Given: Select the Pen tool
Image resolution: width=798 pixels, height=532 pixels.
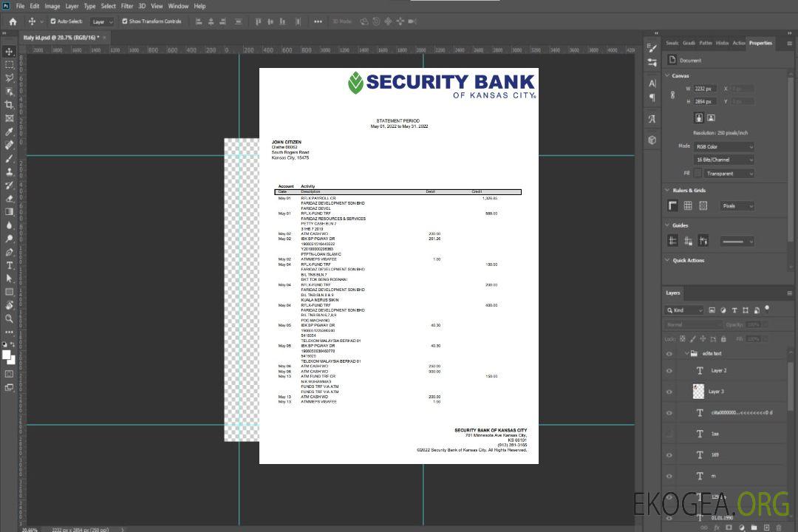Looking at the screenshot, I should (9, 252).
